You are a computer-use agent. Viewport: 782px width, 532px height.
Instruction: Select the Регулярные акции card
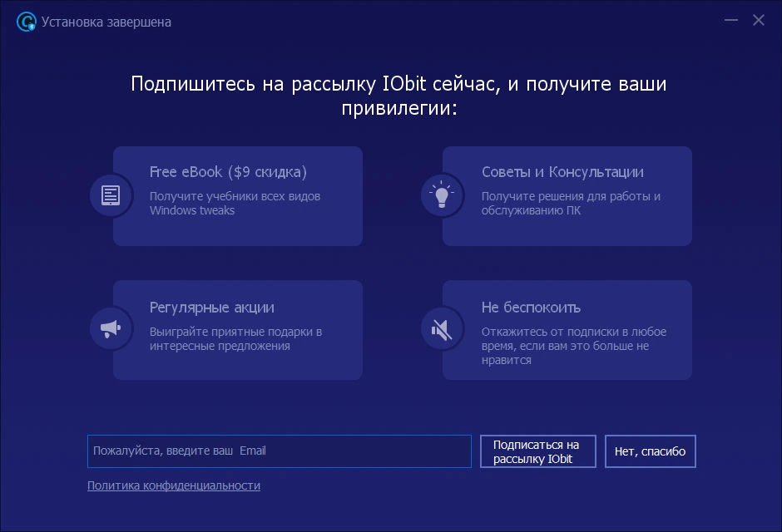coord(238,330)
